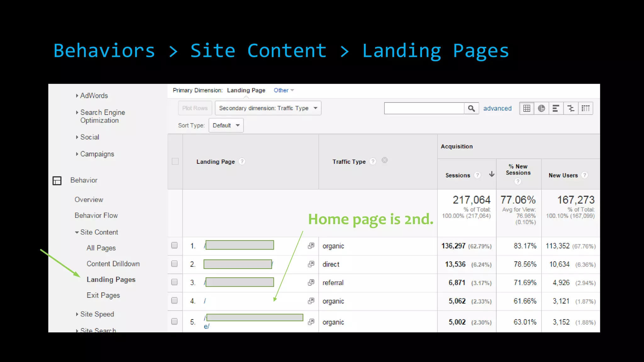Open row 4 home page in new window
644x362 pixels.
tap(311, 301)
